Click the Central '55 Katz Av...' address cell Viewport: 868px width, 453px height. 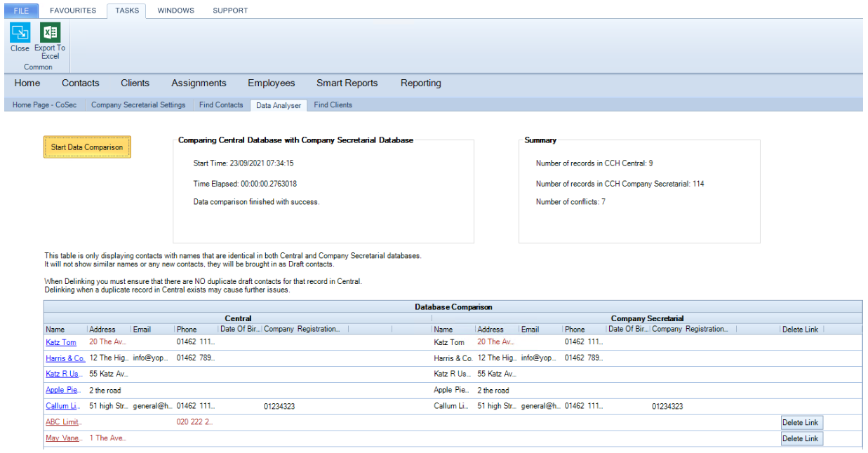click(109, 374)
